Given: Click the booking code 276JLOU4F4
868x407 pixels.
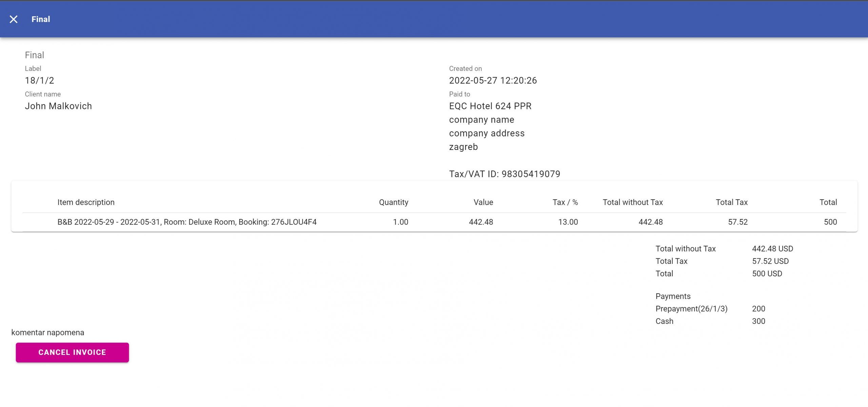Looking at the screenshot, I should [294, 222].
